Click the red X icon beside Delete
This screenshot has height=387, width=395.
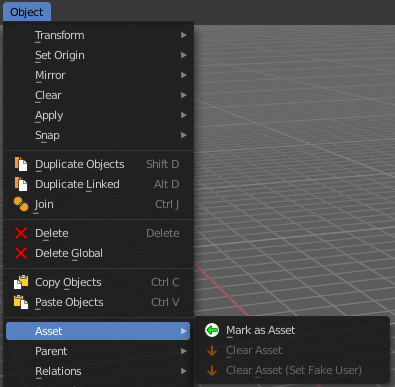click(21, 233)
